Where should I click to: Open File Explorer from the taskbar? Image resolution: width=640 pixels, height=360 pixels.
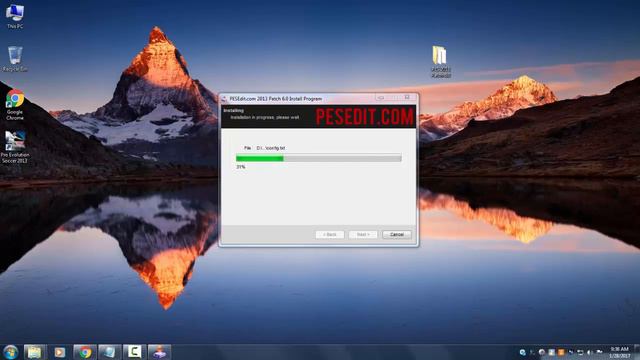coord(34,352)
